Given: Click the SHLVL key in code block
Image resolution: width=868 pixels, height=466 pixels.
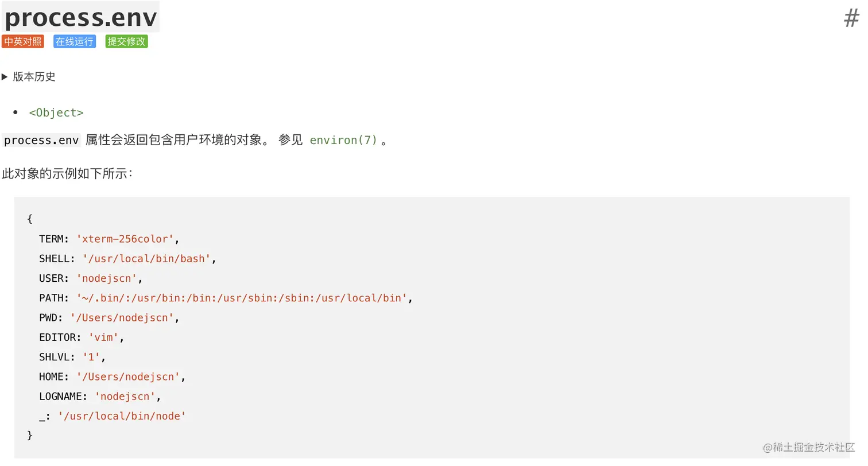Looking at the screenshot, I should (x=55, y=357).
